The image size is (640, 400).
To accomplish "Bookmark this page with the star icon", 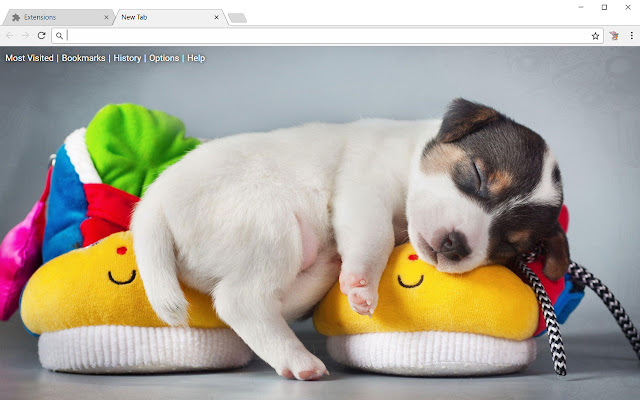I will (595, 36).
